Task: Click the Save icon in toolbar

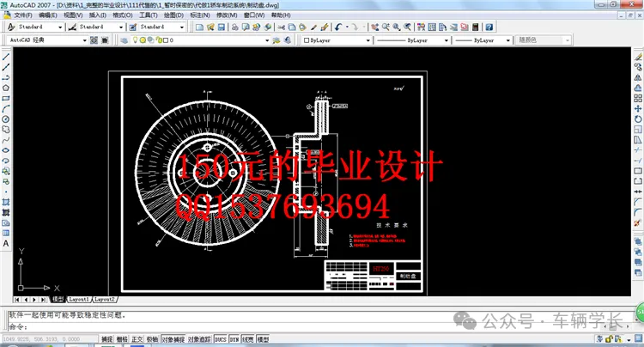Action: (221, 27)
